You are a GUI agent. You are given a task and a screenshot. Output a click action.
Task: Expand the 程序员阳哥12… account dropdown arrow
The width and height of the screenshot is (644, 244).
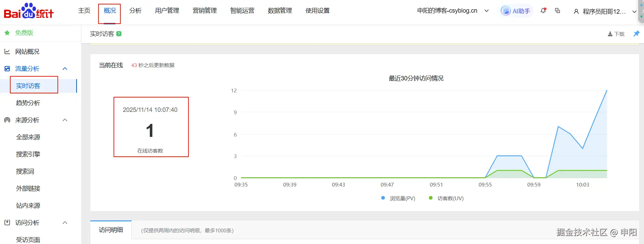(x=634, y=12)
